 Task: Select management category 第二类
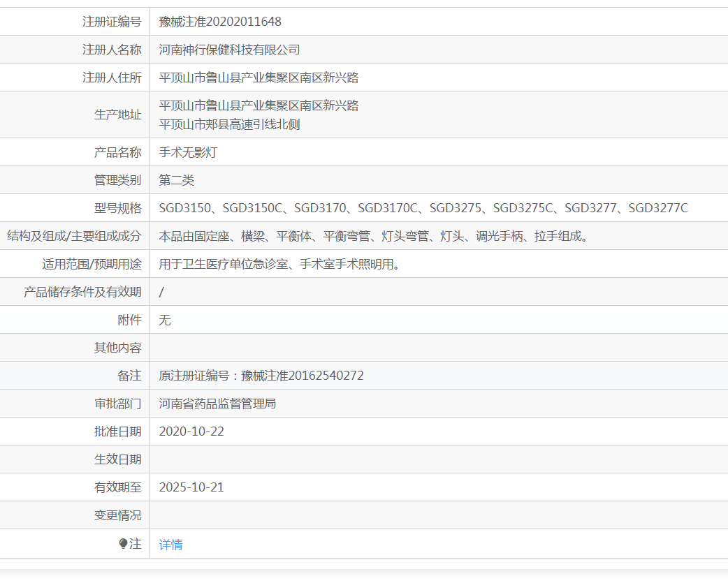[177, 180]
